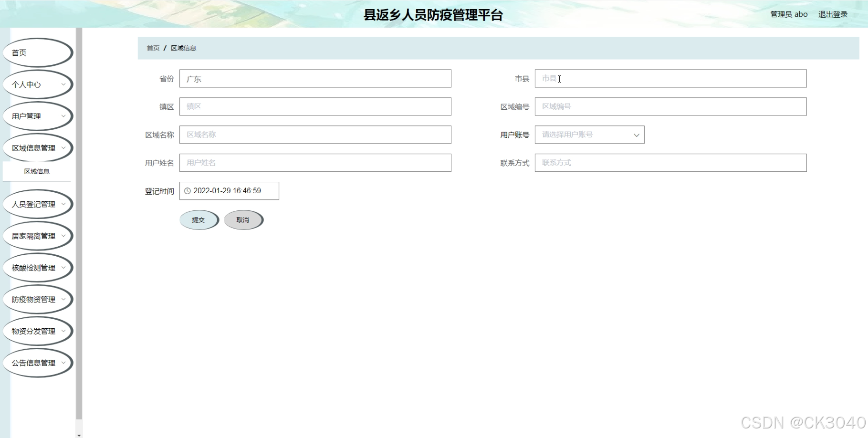Screen dimensions: 868x438
Task: Focus the 联系方式 input field
Action: click(670, 163)
